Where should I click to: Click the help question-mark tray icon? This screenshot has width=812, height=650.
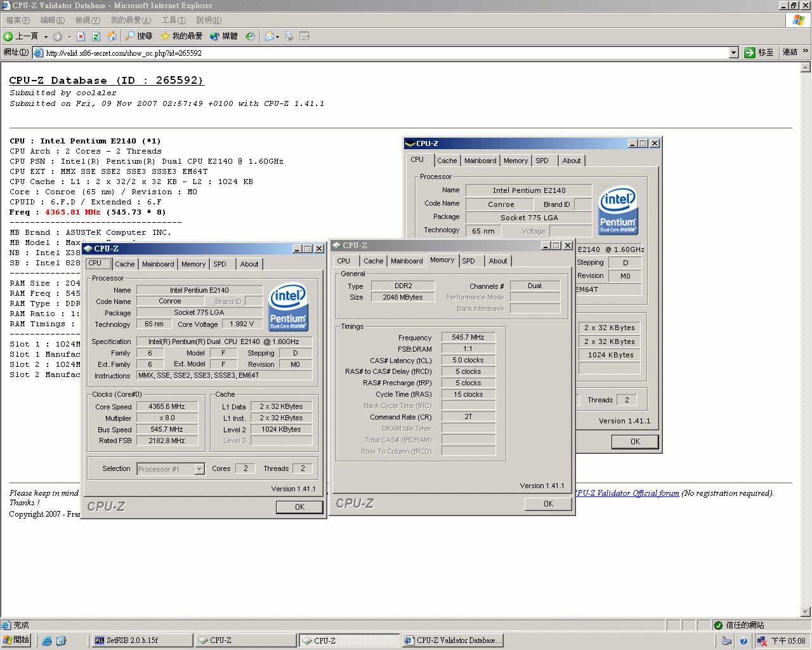[x=743, y=641]
